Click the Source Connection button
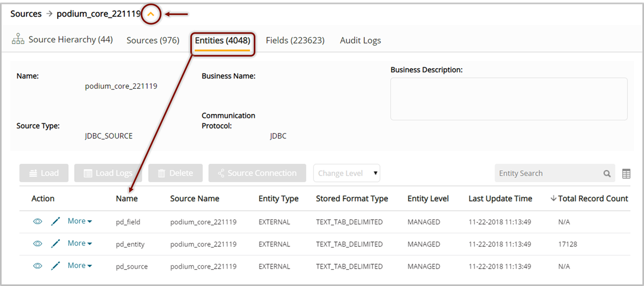The width and height of the screenshot is (644, 286). (257, 173)
